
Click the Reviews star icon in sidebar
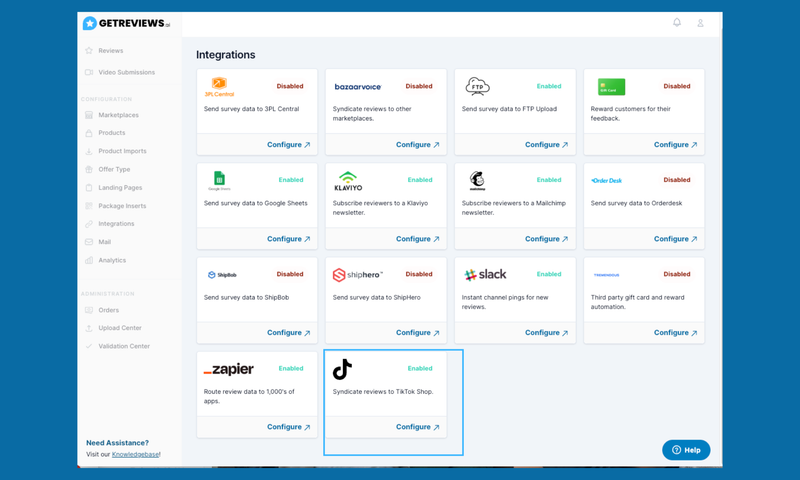89,50
